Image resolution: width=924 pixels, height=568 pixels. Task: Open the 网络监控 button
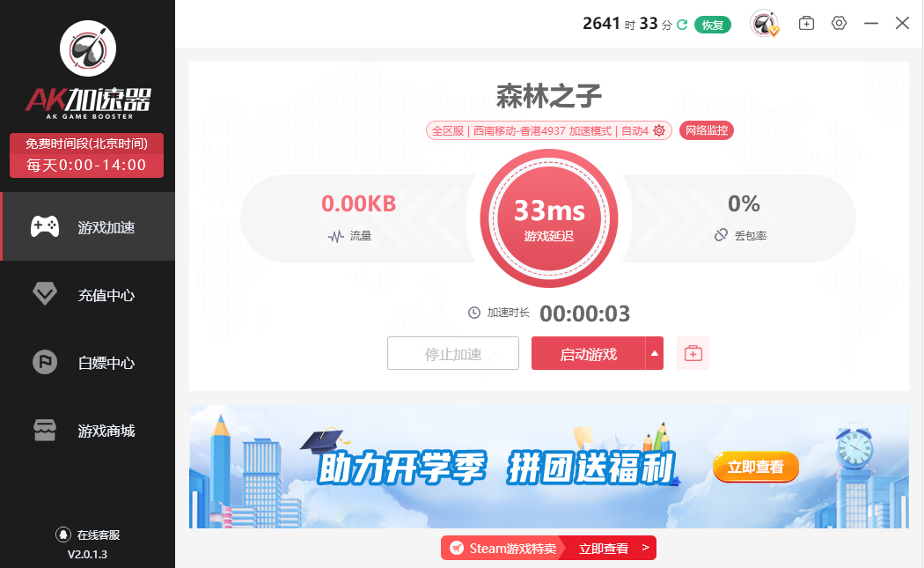click(707, 130)
